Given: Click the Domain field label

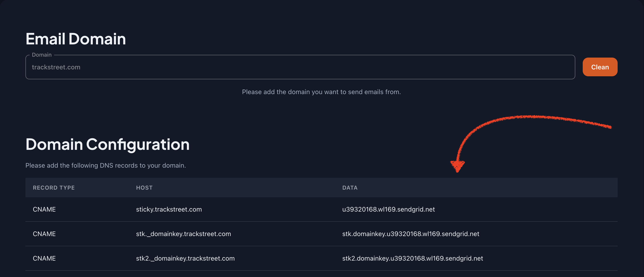Looking at the screenshot, I should (x=41, y=55).
